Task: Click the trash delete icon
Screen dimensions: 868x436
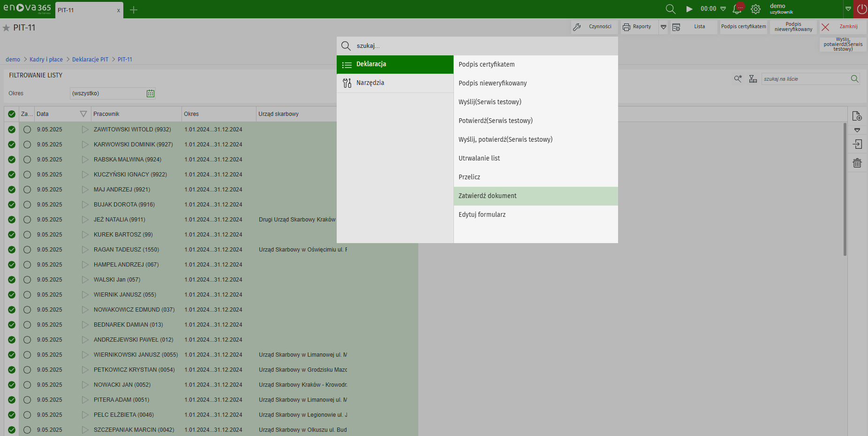Action: 857,163
